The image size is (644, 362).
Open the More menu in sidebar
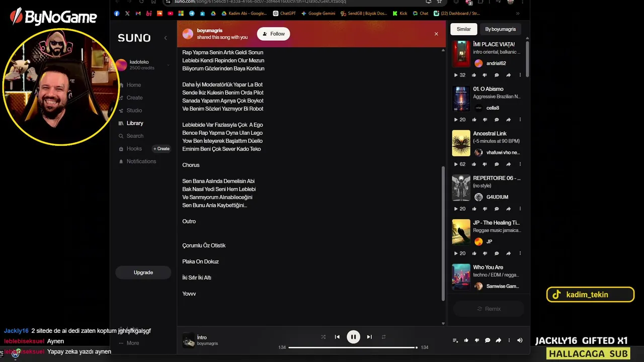(x=132, y=343)
